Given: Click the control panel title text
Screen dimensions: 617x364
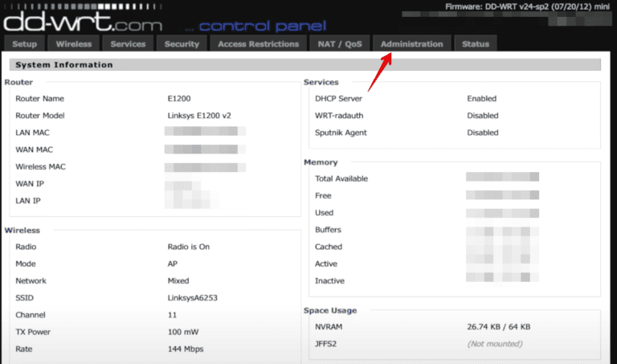Looking at the screenshot, I should (263, 26).
